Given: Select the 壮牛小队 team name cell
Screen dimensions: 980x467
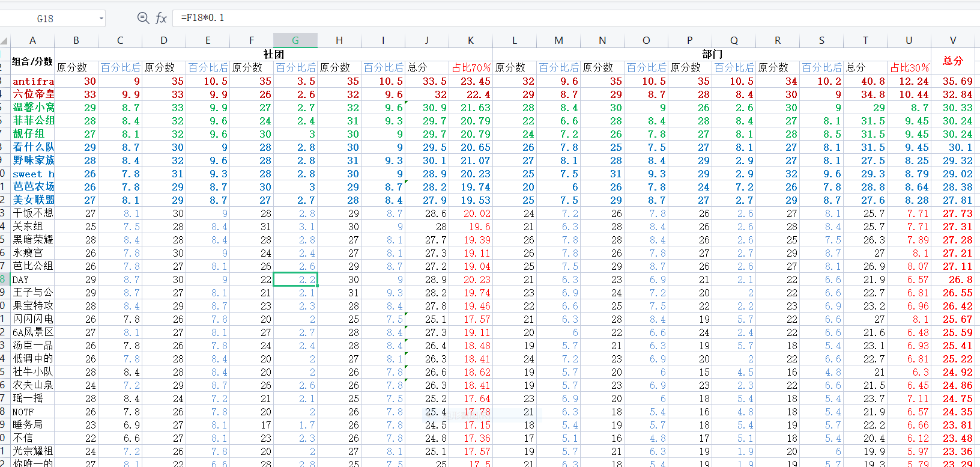Looking at the screenshot, I should click(32, 372).
